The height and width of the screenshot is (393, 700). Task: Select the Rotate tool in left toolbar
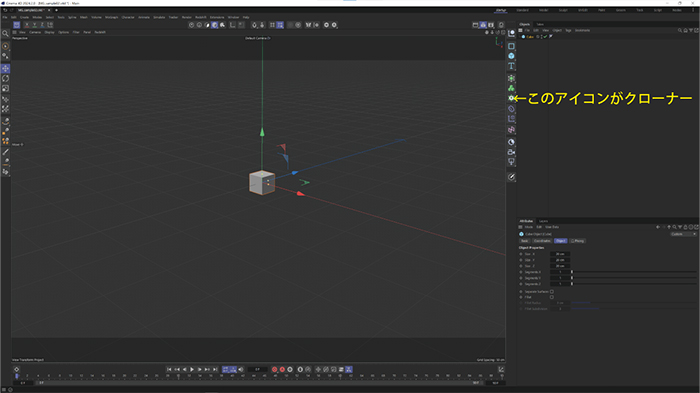[x=5, y=79]
